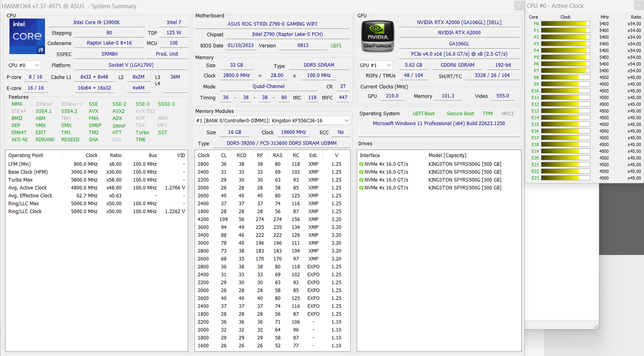The image size is (644, 356).
Task: Click the Operating Point column header
Action: 34,155
